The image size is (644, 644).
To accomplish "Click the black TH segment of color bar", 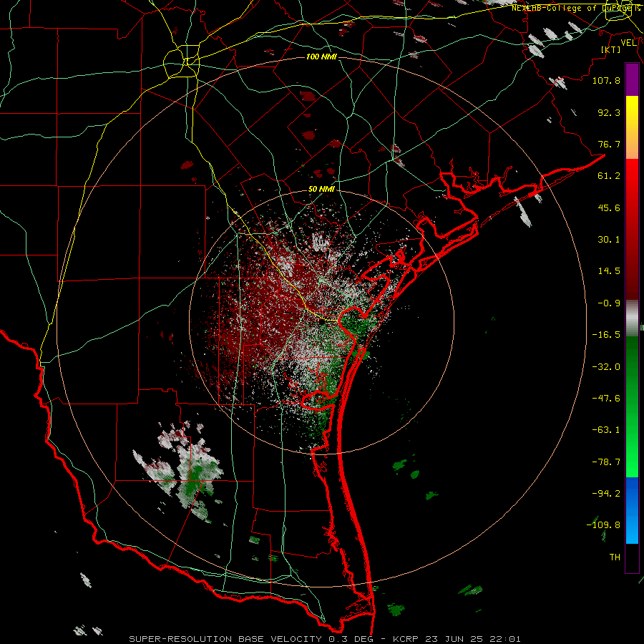I will pyautogui.click(x=632, y=557).
